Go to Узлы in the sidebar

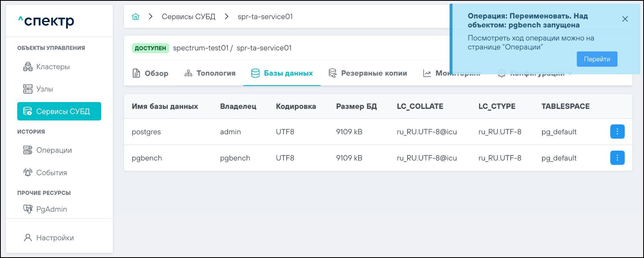[x=44, y=89]
